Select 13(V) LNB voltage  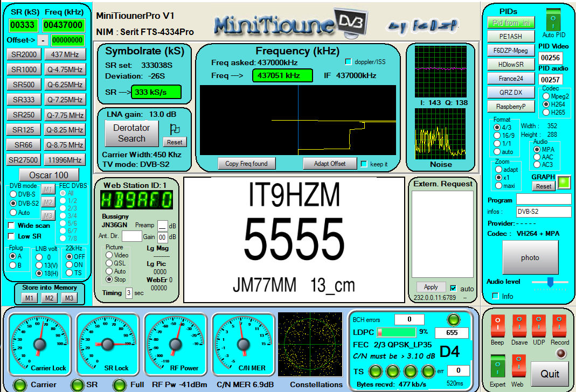coord(39,265)
